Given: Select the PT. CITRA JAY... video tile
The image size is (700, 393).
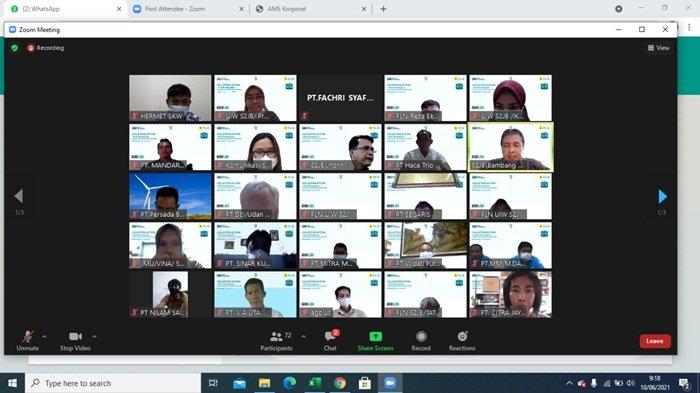Looking at the screenshot, I should coord(511,294).
